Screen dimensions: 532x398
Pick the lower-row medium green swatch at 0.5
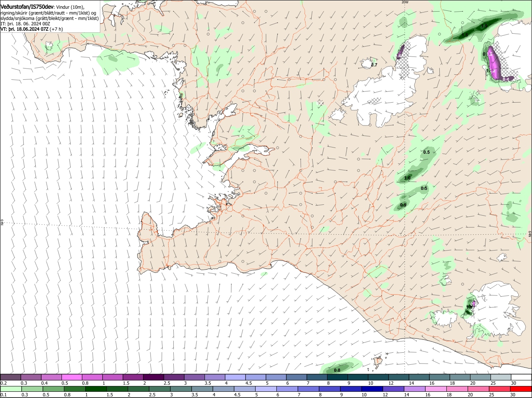53,389
